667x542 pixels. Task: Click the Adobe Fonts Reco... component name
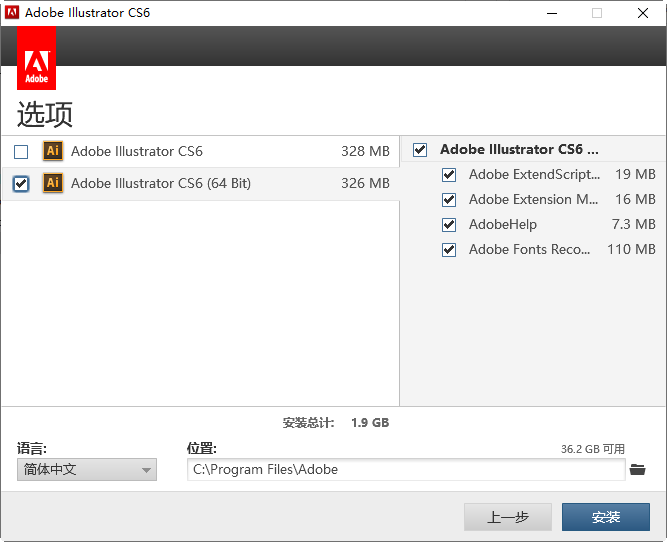tap(529, 249)
